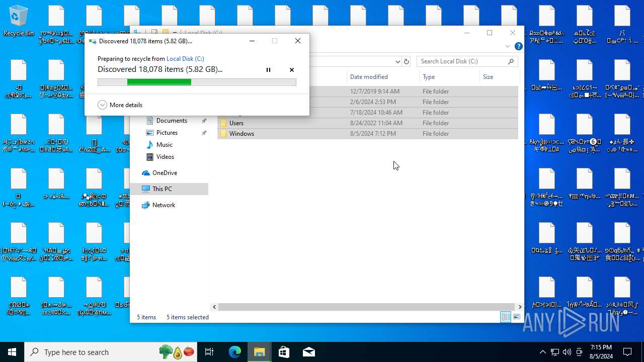Open the Mail app from taskbar

[309, 352]
